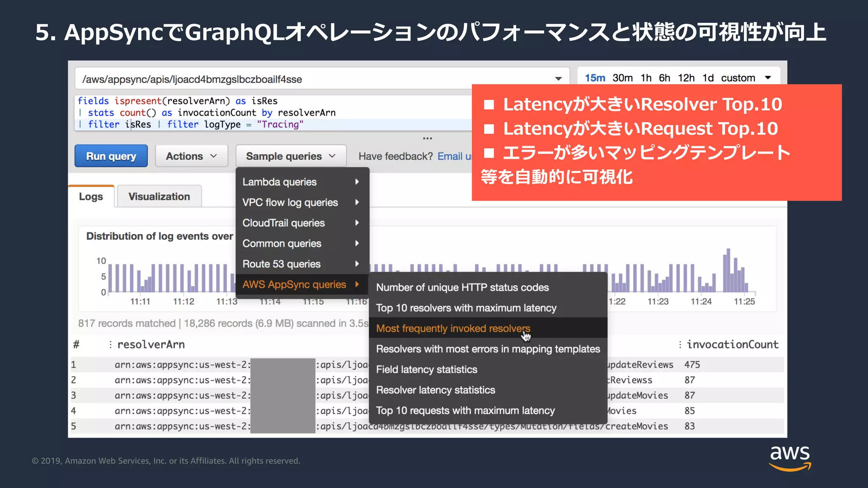Click the Run query button
868x488 pixels.
111,156
